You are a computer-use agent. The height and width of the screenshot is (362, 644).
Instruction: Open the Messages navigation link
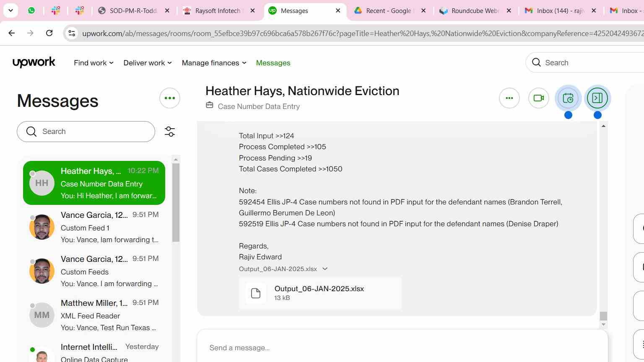point(273,63)
